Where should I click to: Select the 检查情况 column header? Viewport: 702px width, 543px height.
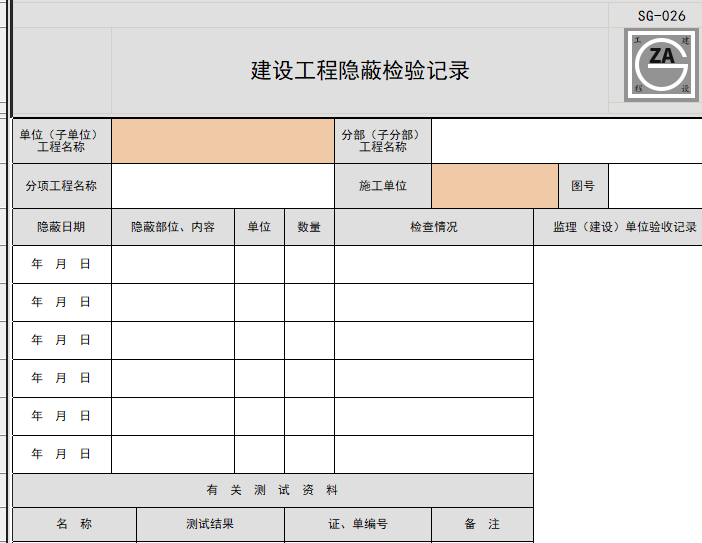point(434,227)
